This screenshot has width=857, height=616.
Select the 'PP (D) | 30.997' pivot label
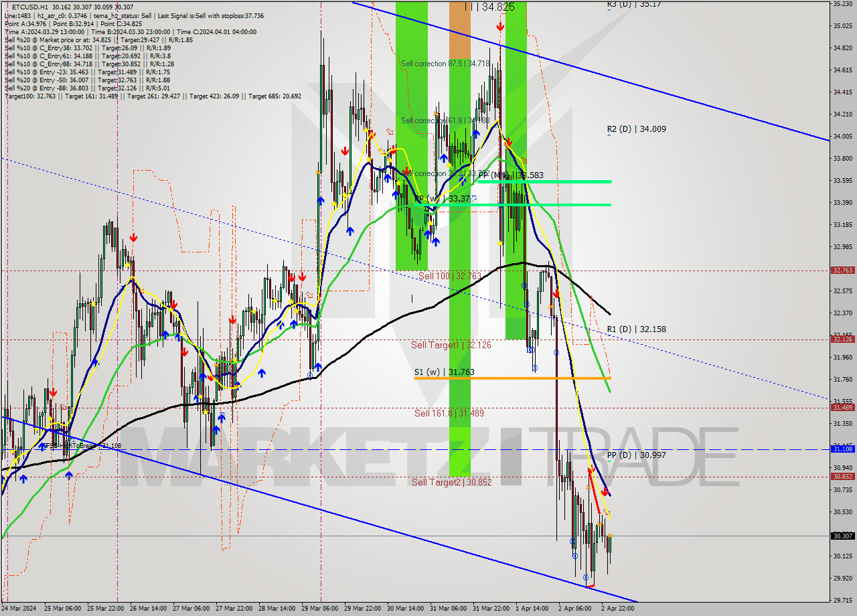637,455
